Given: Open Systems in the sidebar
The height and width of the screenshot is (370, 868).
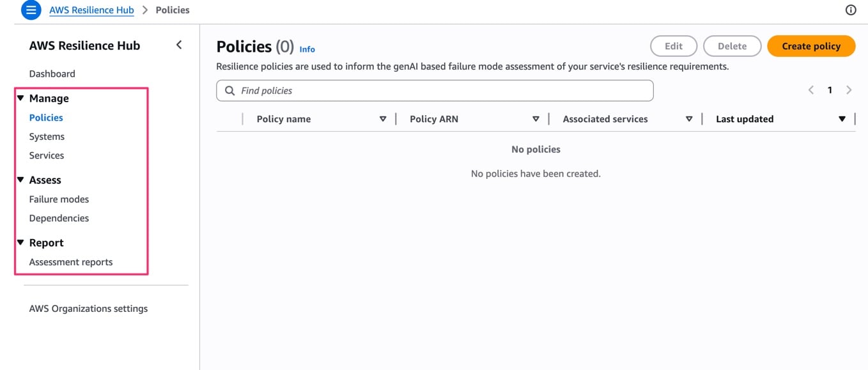Looking at the screenshot, I should click(x=47, y=137).
